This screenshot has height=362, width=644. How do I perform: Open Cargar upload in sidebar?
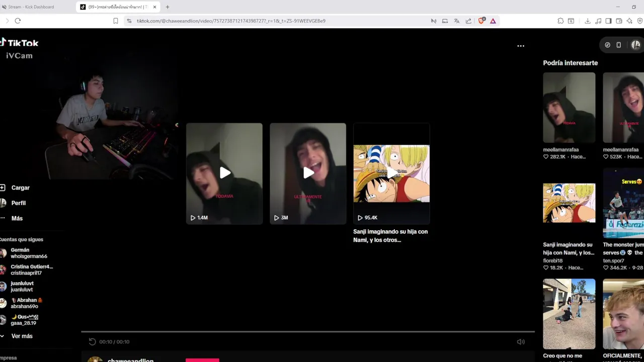point(15,188)
